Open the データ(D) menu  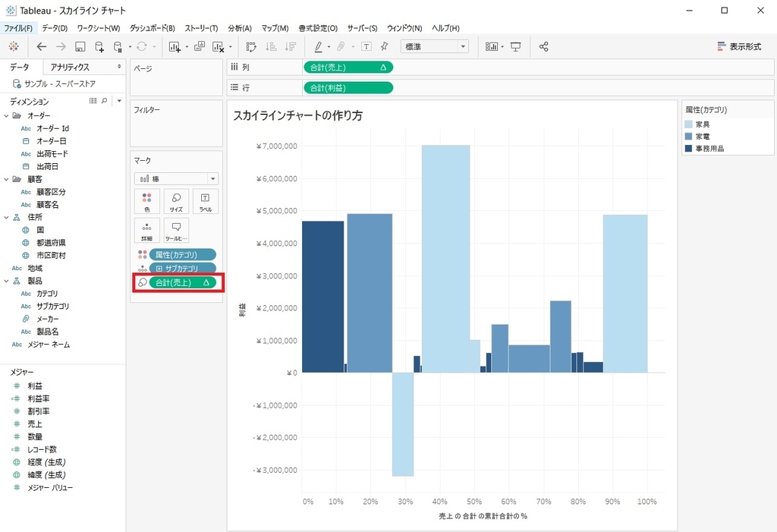point(55,28)
